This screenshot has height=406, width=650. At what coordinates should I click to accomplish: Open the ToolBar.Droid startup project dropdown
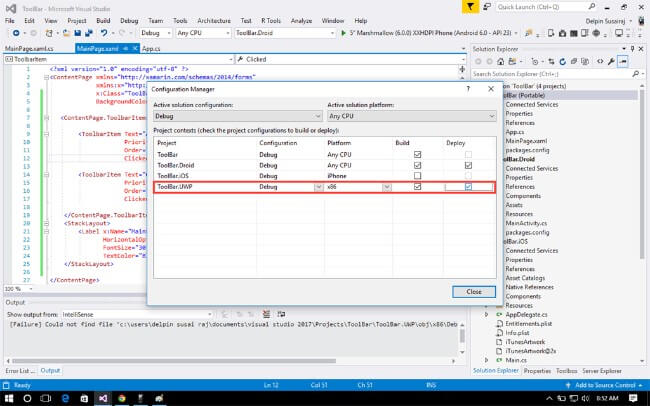[x=285, y=33]
